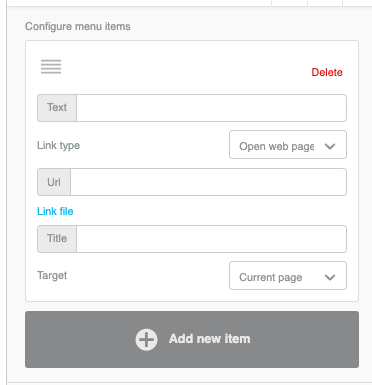
Task: Open the Link type dropdown
Action: coord(288,145)
